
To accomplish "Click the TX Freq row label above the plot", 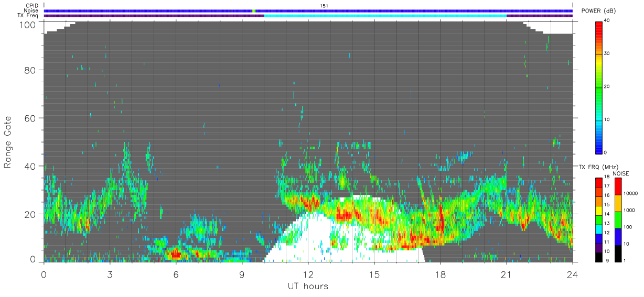I will pos(29,16).
